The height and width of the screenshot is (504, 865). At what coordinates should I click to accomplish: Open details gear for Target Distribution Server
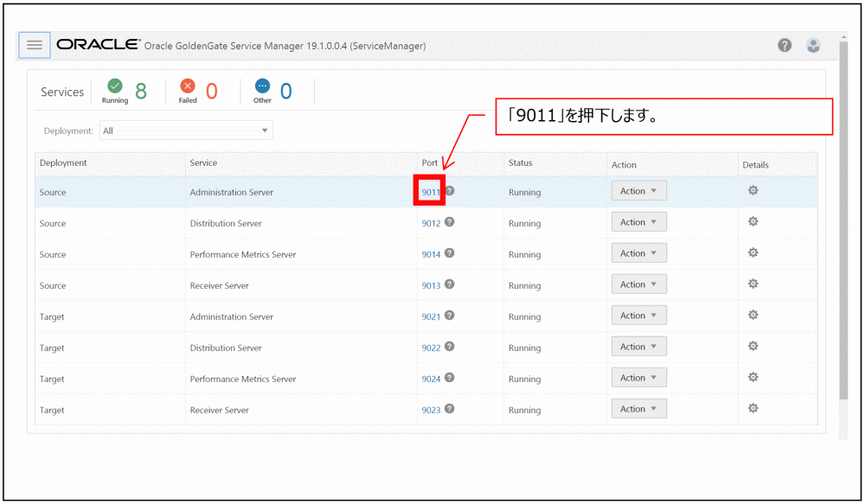(753, 347)
